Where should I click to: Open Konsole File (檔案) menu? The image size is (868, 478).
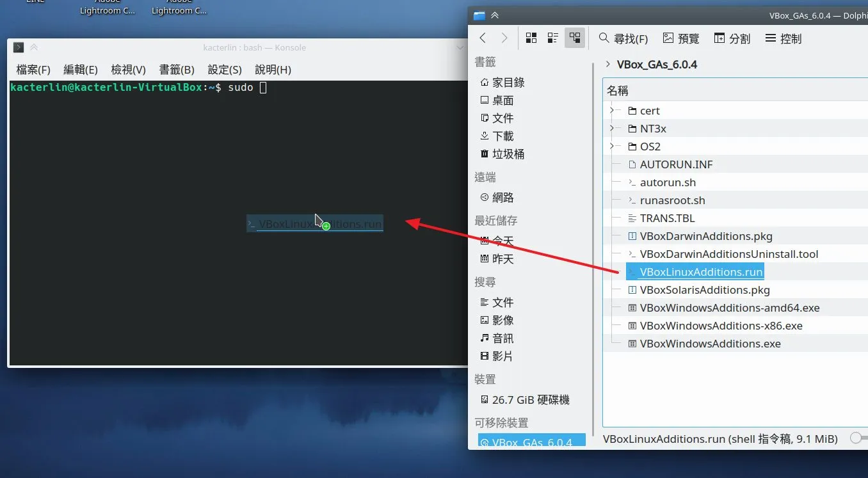pos(33,70)
